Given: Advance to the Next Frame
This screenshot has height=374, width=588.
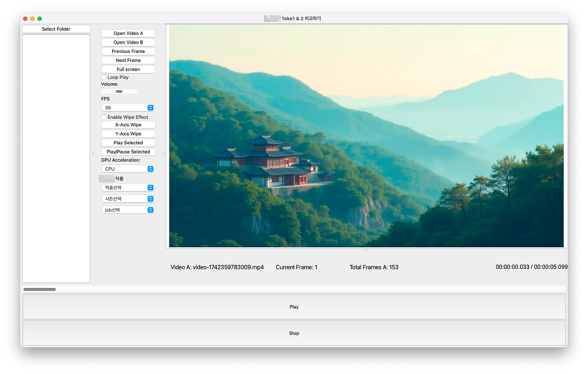Looking at the screenshot, I should click(x=128, y=60).
